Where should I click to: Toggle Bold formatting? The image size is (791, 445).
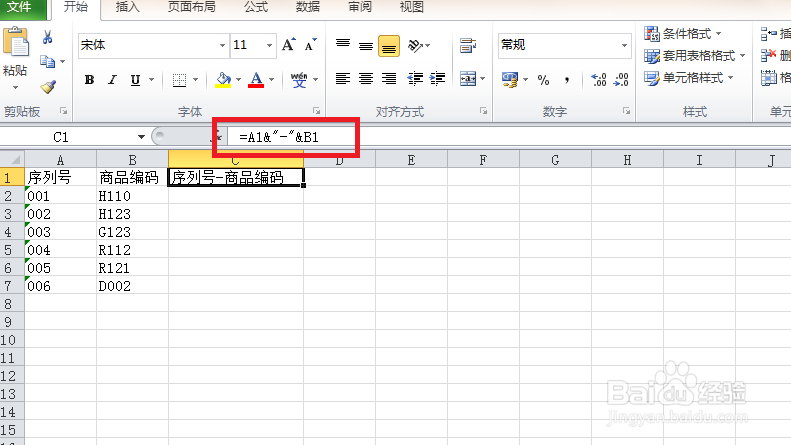coord(89,80)
